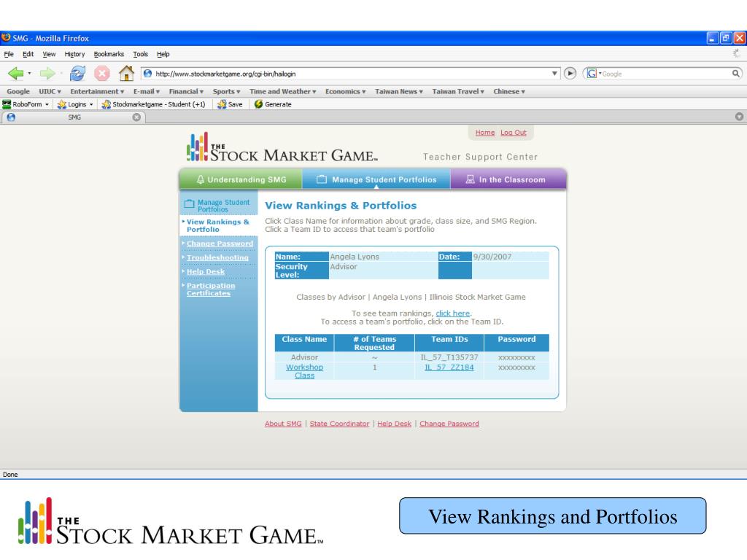Expand Time and Weather bookmarks folder
Viewport: 747px width, 560px height.
pyautogui.click(x=282, y=91)
